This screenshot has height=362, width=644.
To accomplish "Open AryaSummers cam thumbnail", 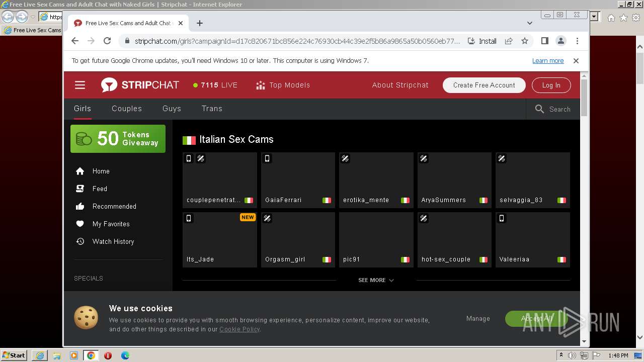I will [454, 180].
